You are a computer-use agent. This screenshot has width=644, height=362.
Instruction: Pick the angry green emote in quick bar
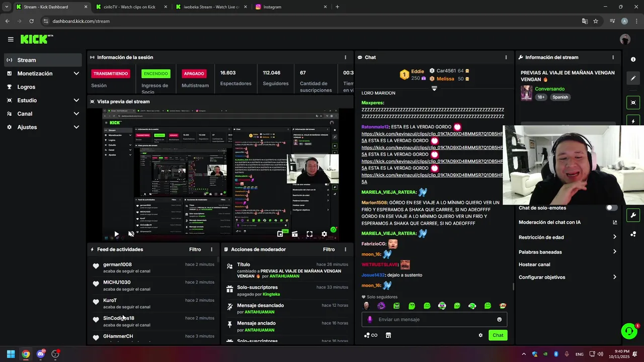(396, 306)
